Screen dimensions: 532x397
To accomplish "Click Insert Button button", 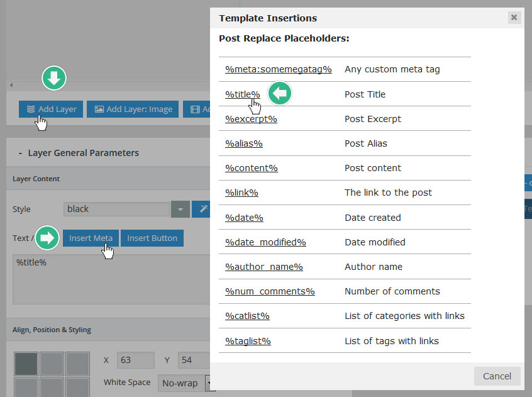I will (152, 238).
